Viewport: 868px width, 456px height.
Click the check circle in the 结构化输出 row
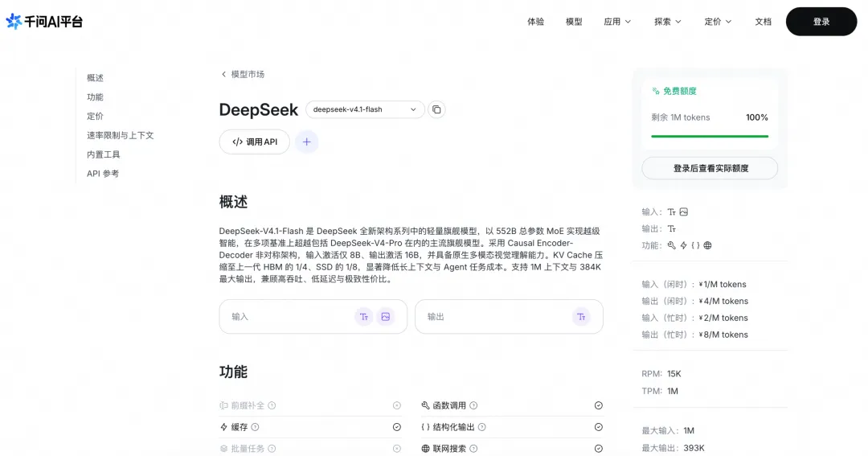(x=599, y=427)
